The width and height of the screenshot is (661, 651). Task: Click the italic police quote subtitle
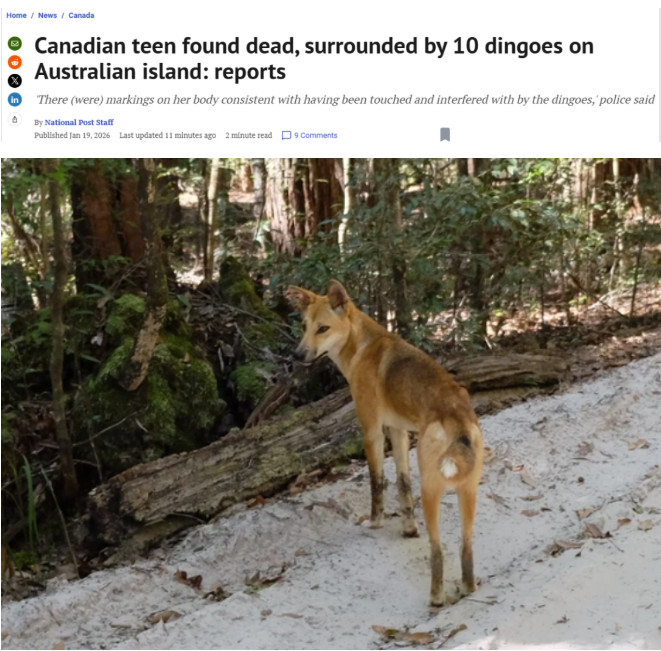(x=345, y=100)
